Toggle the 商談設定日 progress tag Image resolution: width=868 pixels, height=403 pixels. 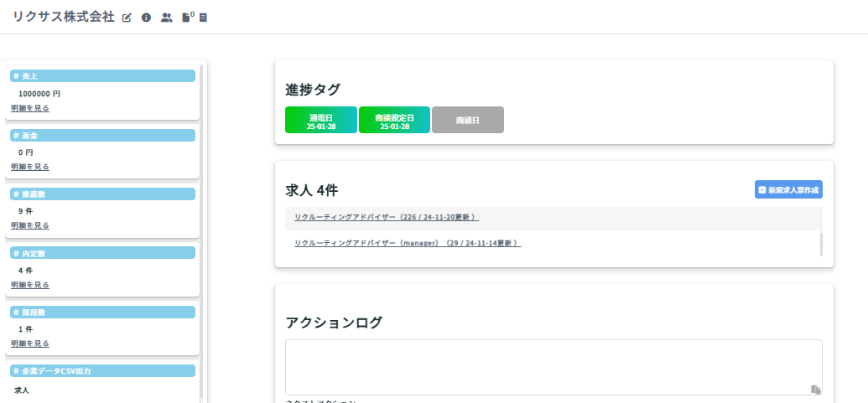(394, 120)
